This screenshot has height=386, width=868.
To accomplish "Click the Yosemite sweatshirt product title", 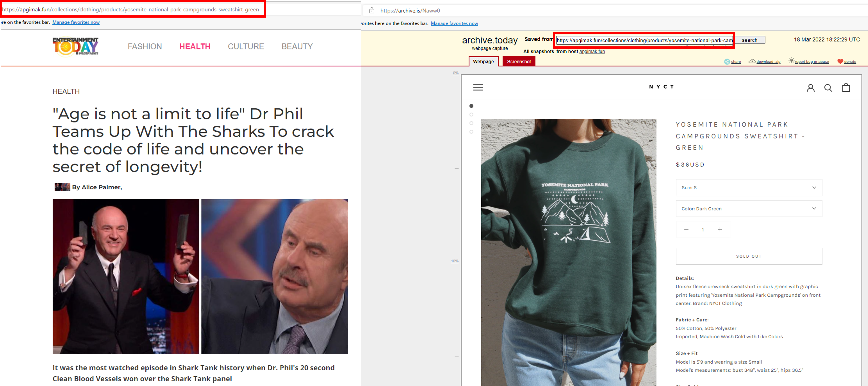I will tap(740, 136).
